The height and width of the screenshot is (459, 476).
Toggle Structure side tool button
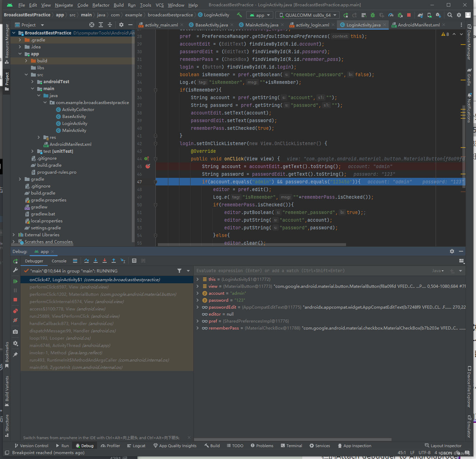tap(7, 425)
